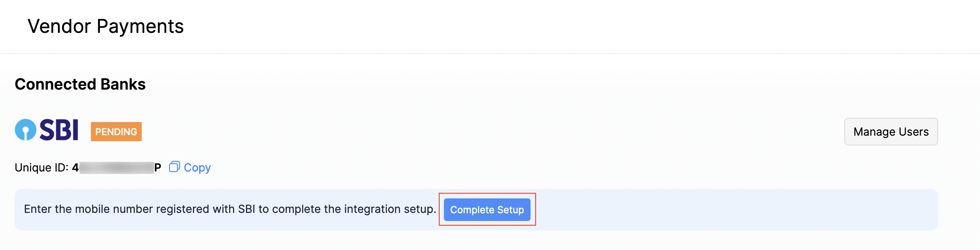Viewport: 980px width, 250px height.
Task: Click the orange PENDING status badge
Action: click(x=116, y=131)
